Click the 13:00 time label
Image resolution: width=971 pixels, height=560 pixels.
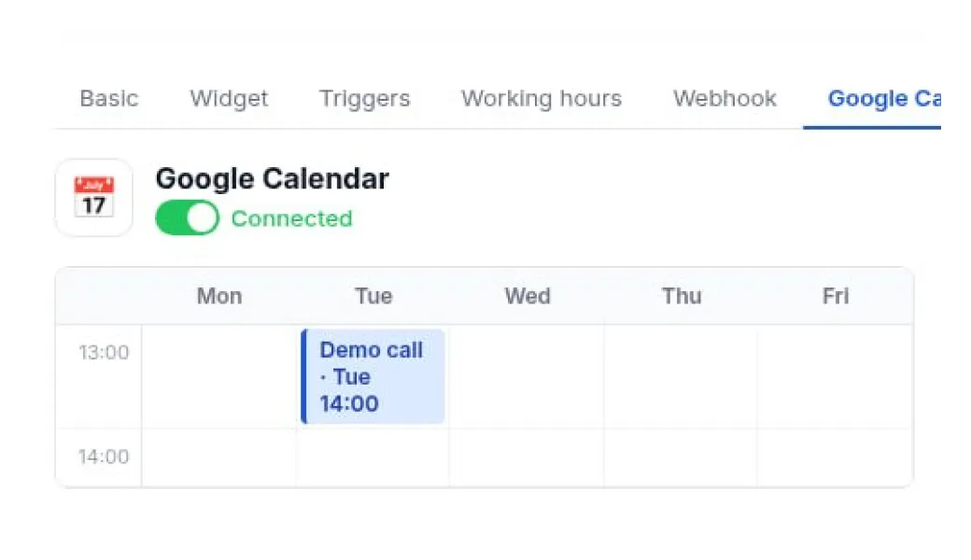pyautogui.click(x=103, y=353)
